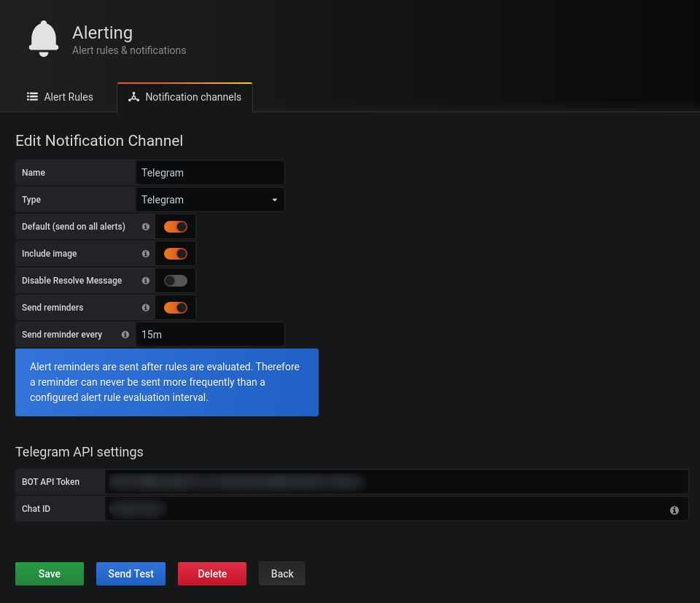Click the BOT API Token field
This screenshot has width=700, height=603.
(x=397, y=481)
